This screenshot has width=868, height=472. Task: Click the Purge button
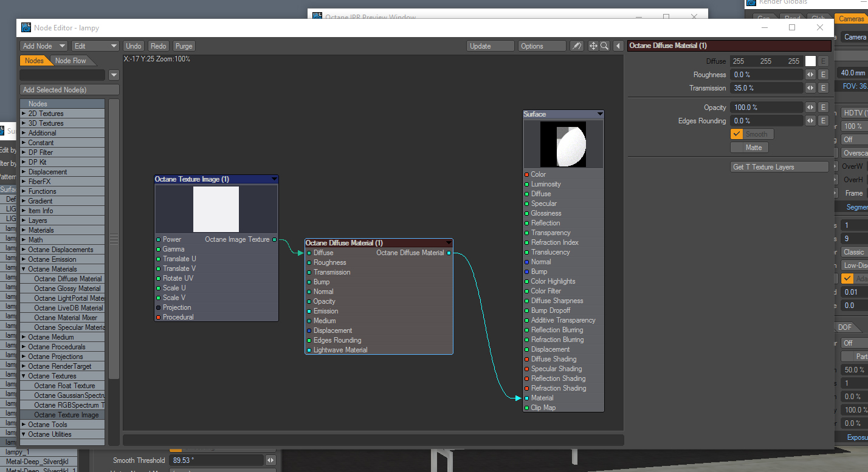coord(184,46)
